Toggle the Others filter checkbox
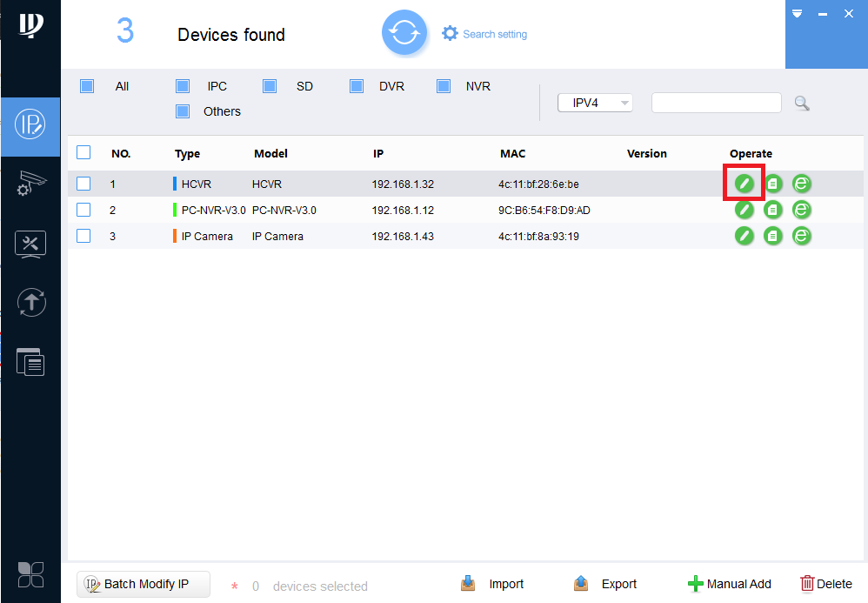 [x=183, y=111]
